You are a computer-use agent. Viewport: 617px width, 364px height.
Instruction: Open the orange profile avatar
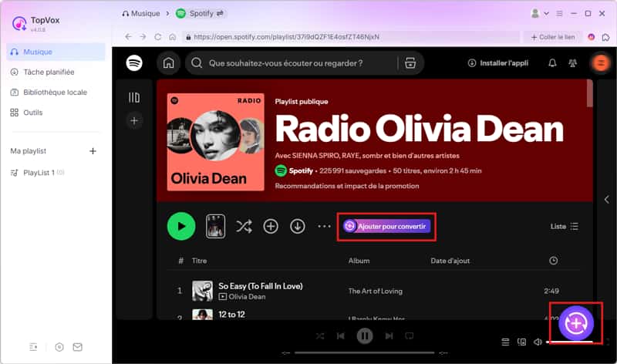click(x=601, y=63)
